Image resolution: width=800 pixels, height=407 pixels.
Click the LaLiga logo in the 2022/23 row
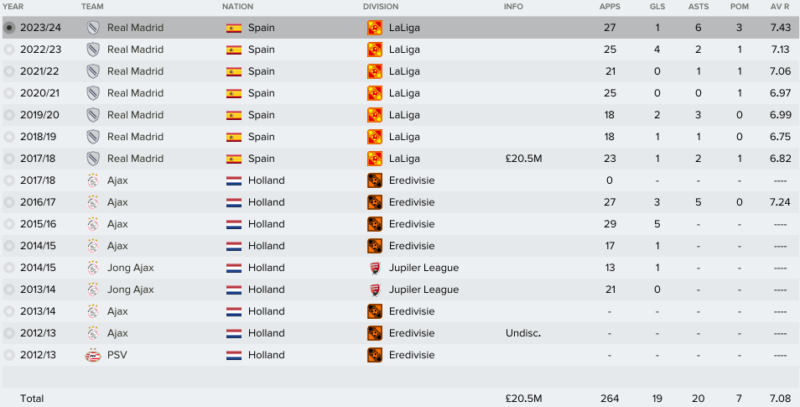[x=374, y=49]
